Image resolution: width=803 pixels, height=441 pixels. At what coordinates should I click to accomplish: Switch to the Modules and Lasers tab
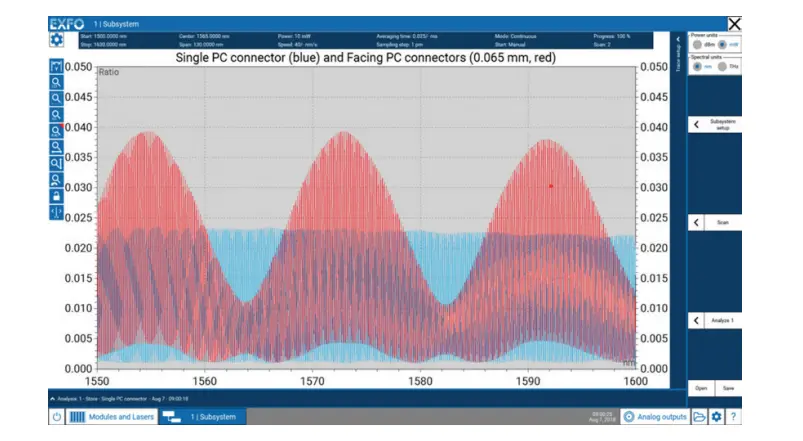coord(111,416)
